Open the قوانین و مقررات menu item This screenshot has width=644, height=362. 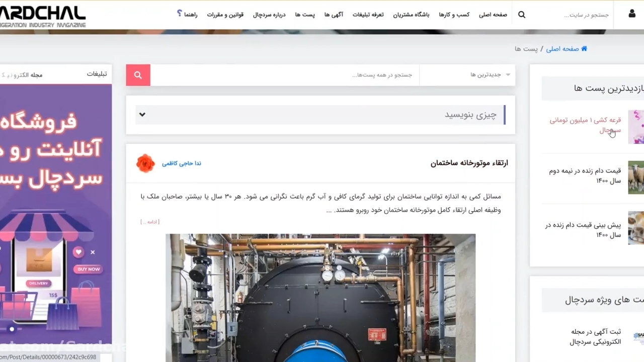225,15
